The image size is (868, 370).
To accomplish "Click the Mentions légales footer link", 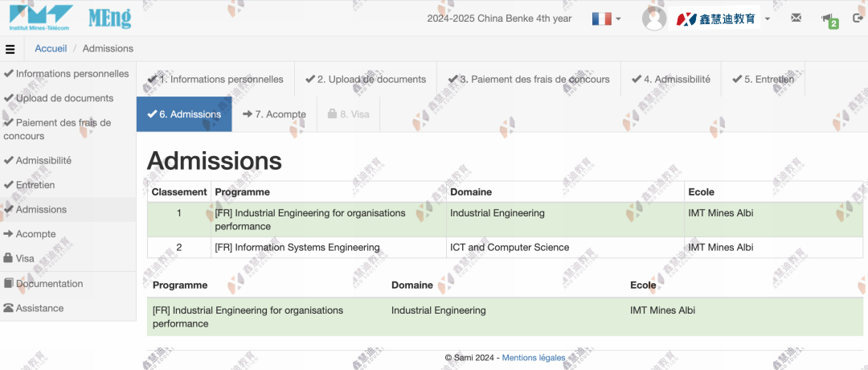I will point(534,358).
